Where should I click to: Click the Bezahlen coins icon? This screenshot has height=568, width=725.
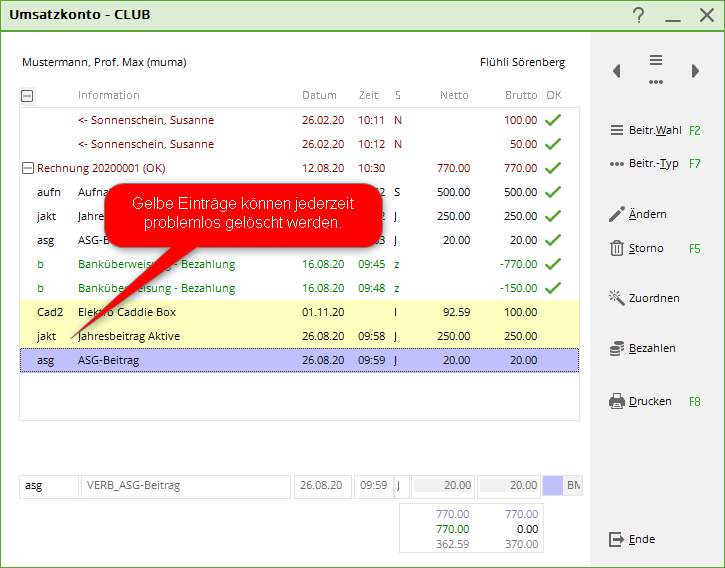[617, 348]
